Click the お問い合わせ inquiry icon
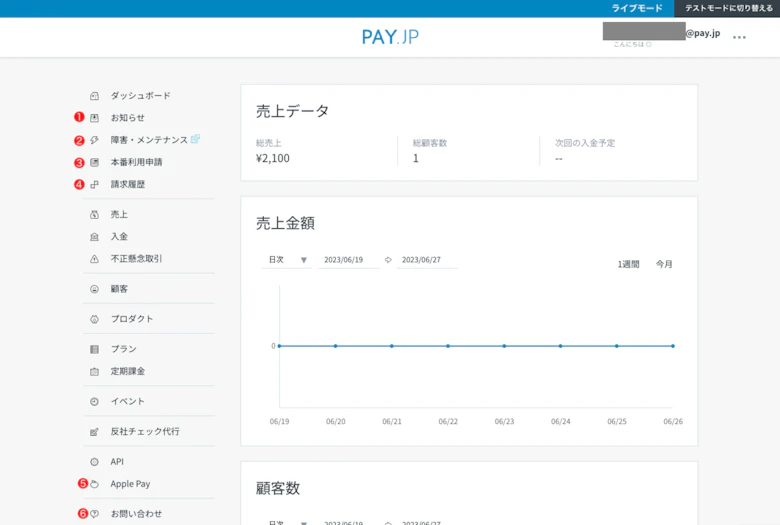 coord(94,514)
